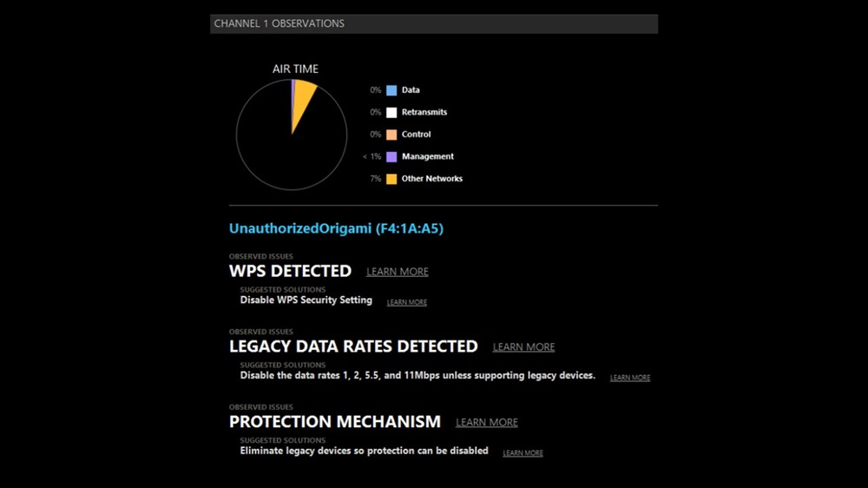Open Learn More for data rates solution

coord(630,378)
